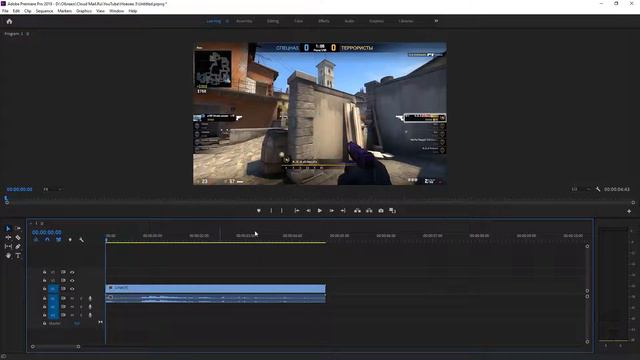Select the Selection tool
The height and width of the screenshot is (360, 640).
(x=8, y=229)
